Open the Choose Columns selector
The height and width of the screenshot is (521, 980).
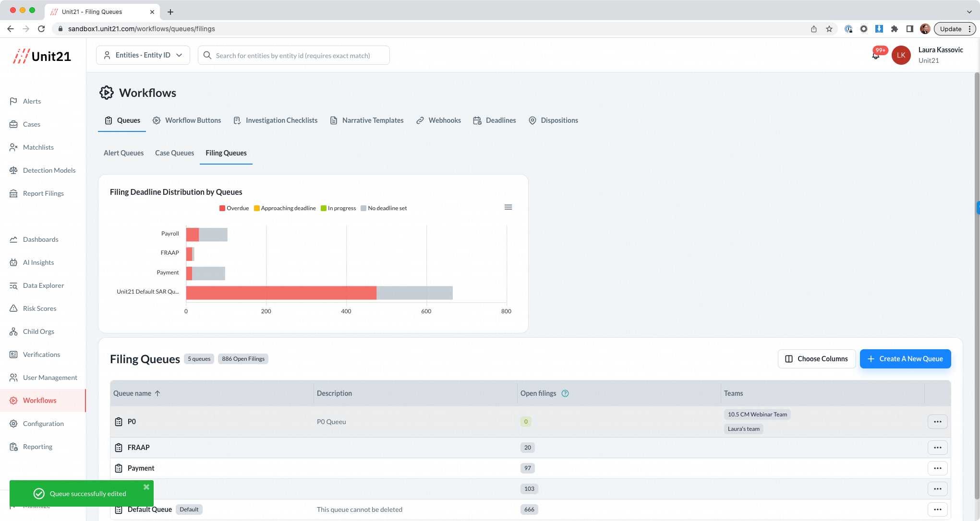pyautogui.click(x=816, y=359)
